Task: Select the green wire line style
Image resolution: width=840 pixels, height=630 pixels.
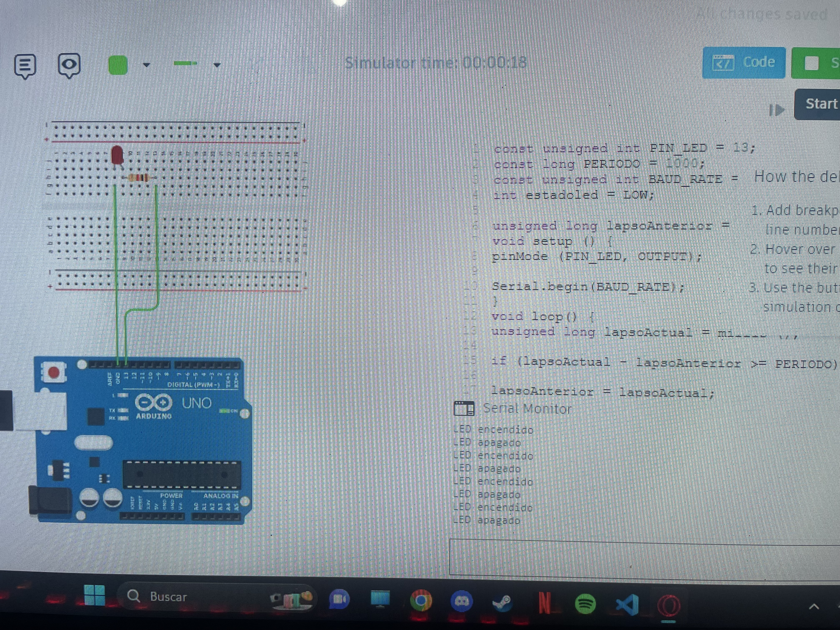Action: 185,63
